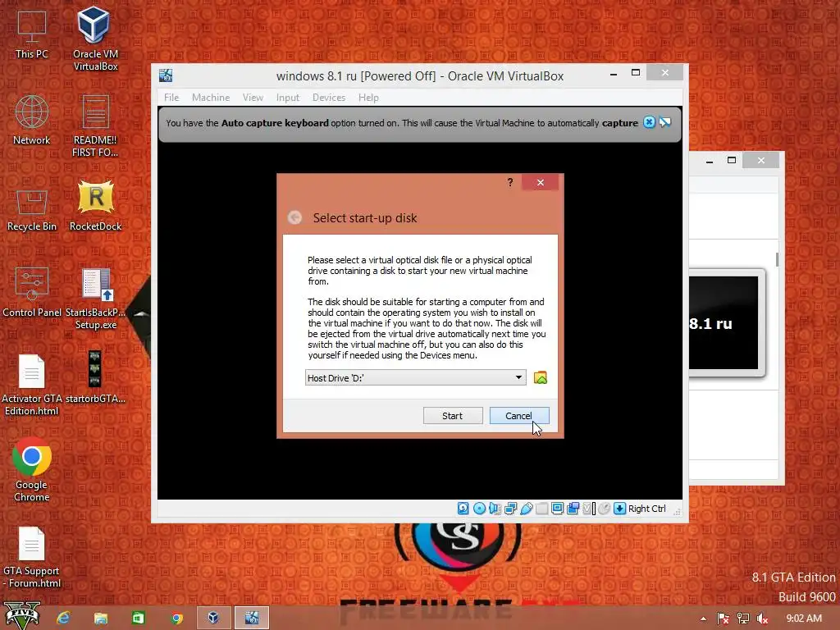This screenshot has width=840, height=630.
Task: Open Chrome from the taskbar
Action: click(x=176, y=618)
